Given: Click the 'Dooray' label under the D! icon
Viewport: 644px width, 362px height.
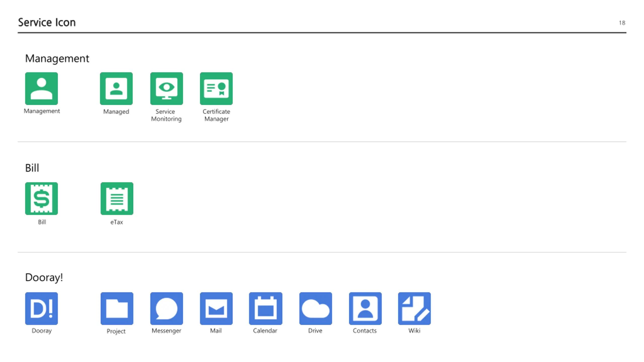Looking at the screenshot, I should click(x=42, y=331).
